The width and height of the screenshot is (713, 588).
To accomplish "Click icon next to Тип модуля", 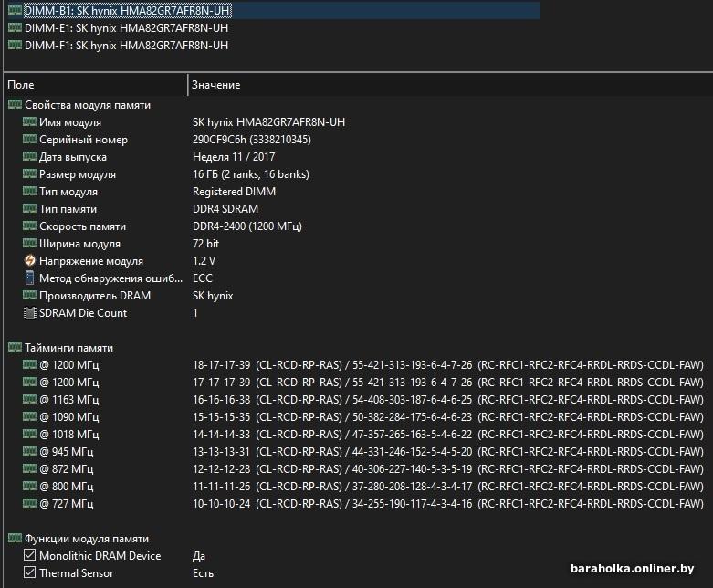I will pyautogui.click(x=29, y=191).
